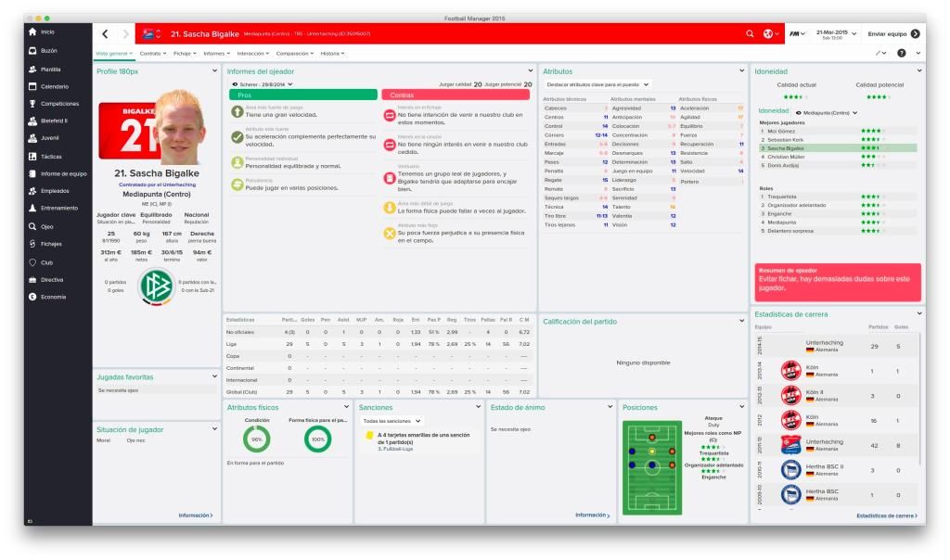Image resolution: width=950 pixels, height=560 pixels.
Task: Select Moi Gómez in Mejores jugadores list
Action: [x=838, y=132]
